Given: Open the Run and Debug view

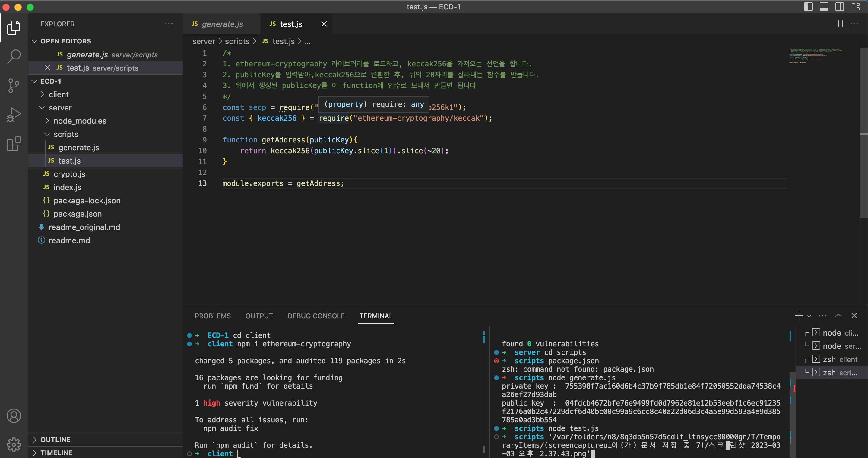Looking at the screenshot, I should tap(14, 114).
